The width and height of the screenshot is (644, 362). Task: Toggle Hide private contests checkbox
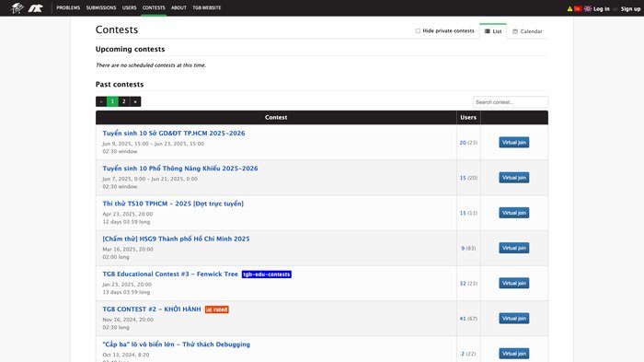coord(418,30)
